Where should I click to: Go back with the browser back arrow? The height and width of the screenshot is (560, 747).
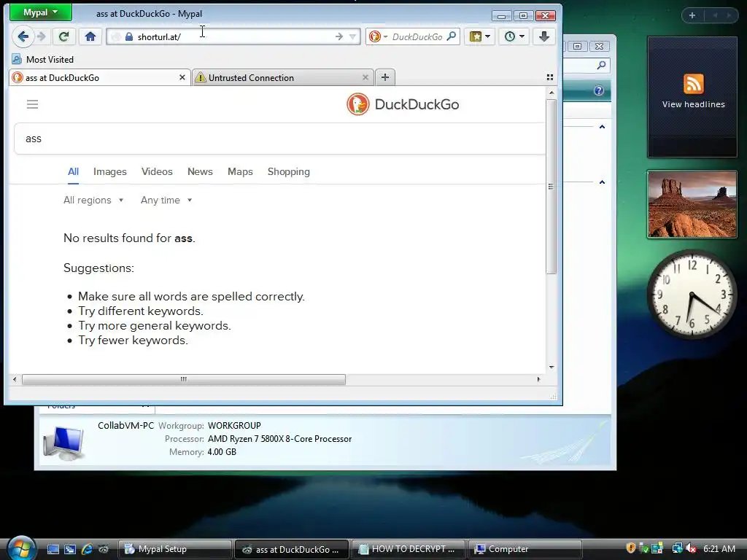[x=23, y=36]
